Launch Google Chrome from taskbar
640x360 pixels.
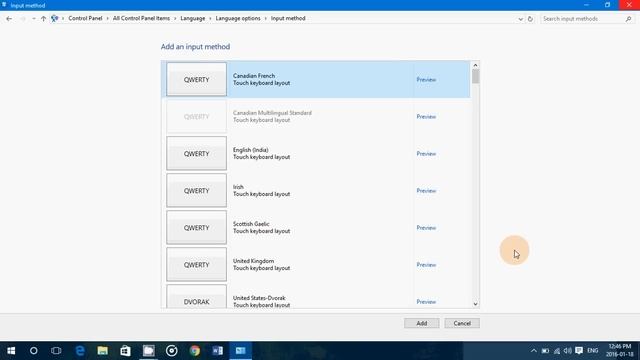(x=195, y=351)
